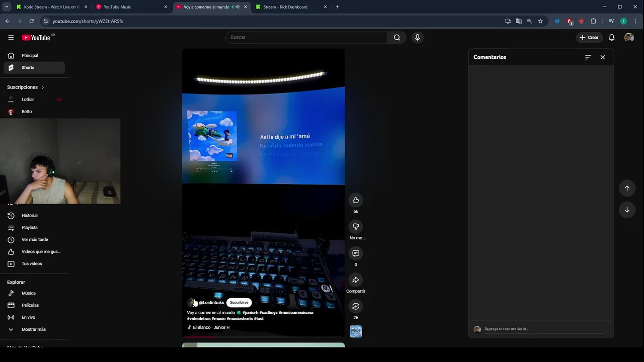Screen dimensions: 644x362
Task: Open Playlists in sidebar
Action: pyautogui.click(x=34, y=227)
